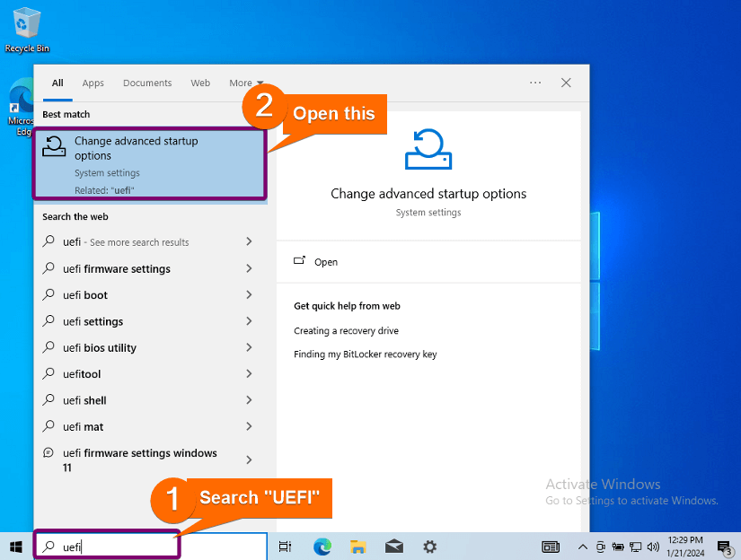
Task: Expand arrow beside uefi bios utility
Action: 249,347
